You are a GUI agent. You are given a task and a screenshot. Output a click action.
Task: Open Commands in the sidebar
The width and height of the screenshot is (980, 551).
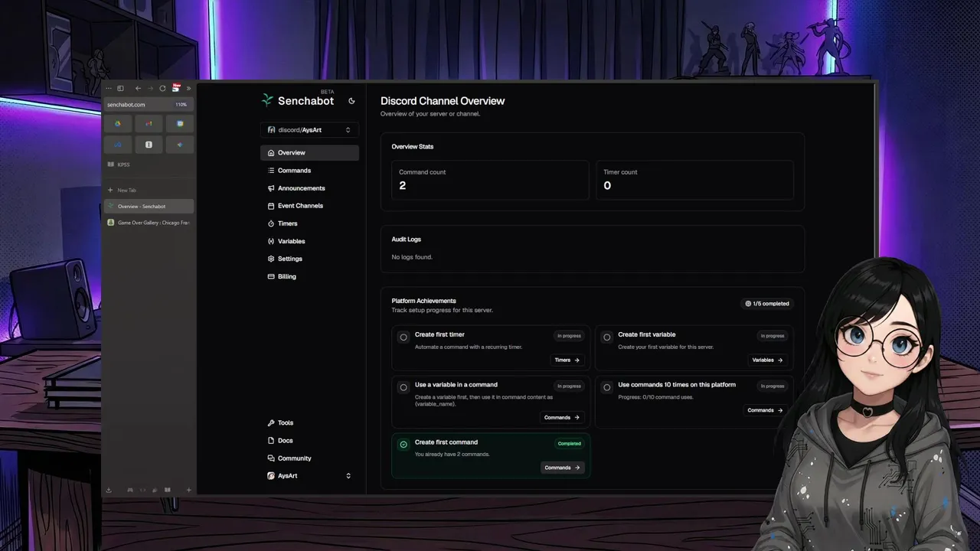309,171
